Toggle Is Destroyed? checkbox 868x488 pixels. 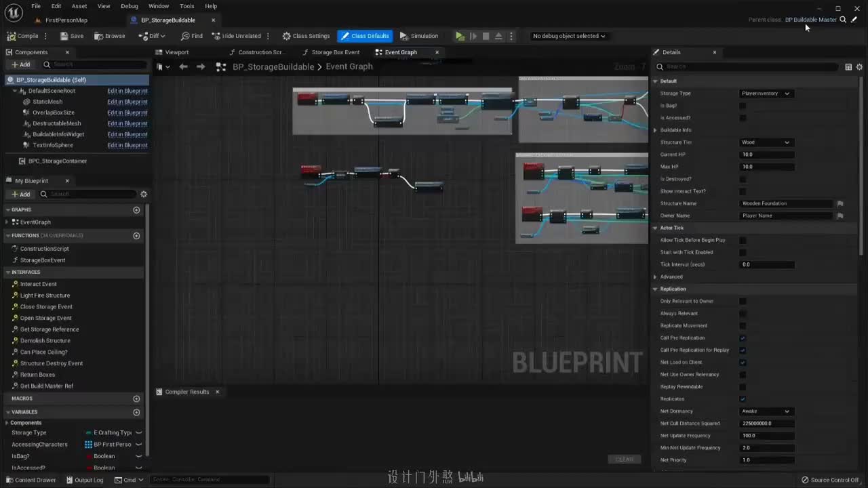[x=743, y=179]
